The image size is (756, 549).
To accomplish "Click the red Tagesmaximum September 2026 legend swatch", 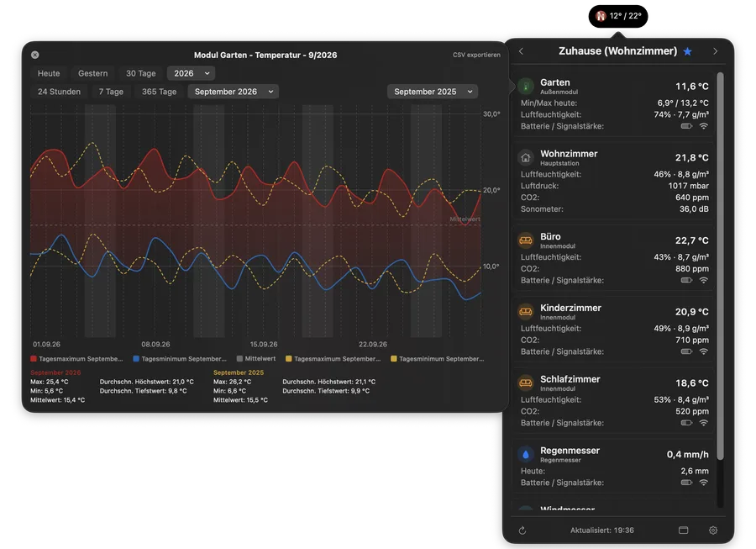I will coord(34,359).
